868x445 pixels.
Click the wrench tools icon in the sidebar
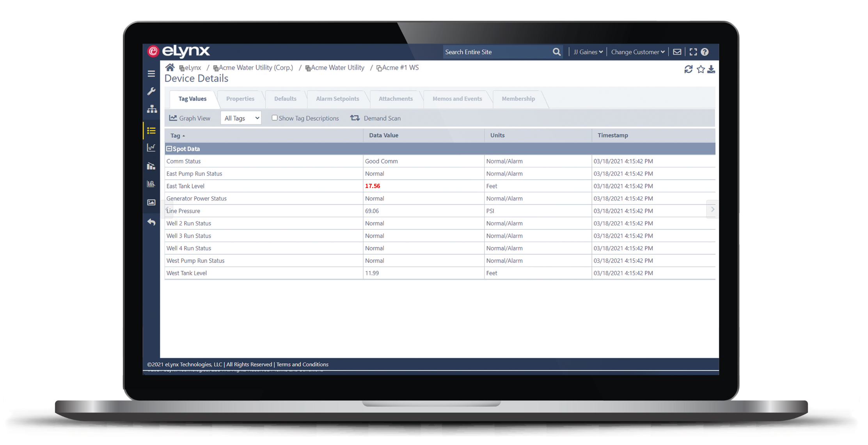click(x=151, y=91)
